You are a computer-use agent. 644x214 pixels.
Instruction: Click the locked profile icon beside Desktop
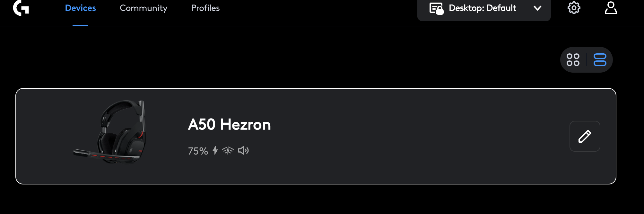[436, 8]
